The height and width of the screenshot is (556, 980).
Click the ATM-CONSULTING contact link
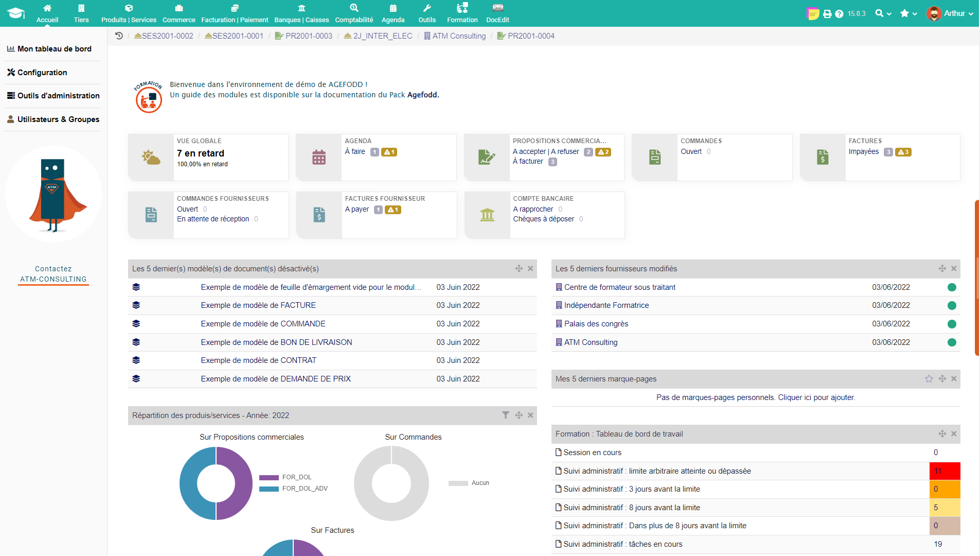[54, 280]
